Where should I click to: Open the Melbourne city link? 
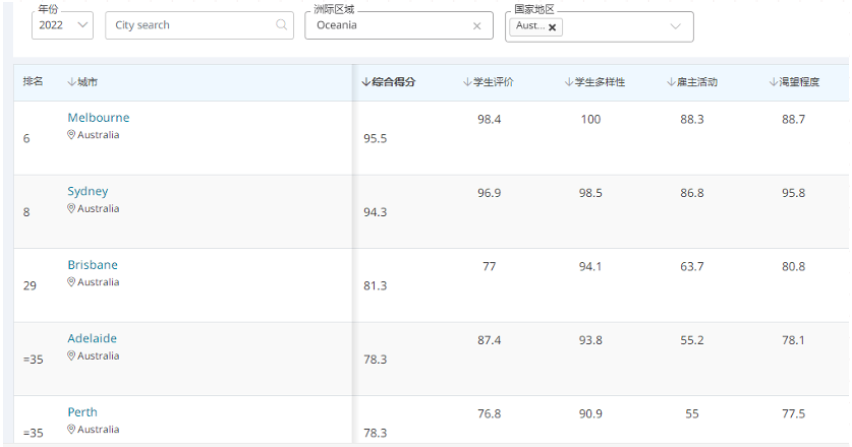click(98, 117)
